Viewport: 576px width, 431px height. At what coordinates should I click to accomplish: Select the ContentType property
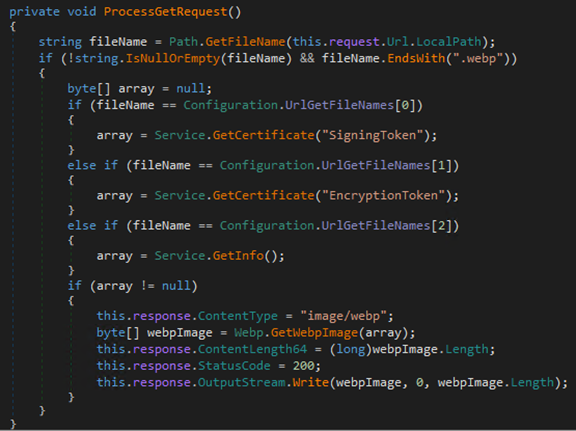238,316
